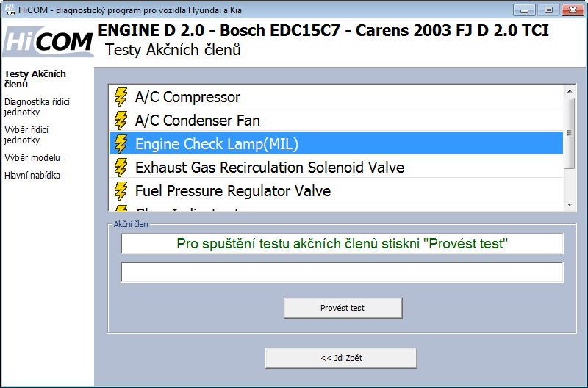
Task: Open Diagnostika řídicí jednotky in sidebar
Action: pos(37,107)
